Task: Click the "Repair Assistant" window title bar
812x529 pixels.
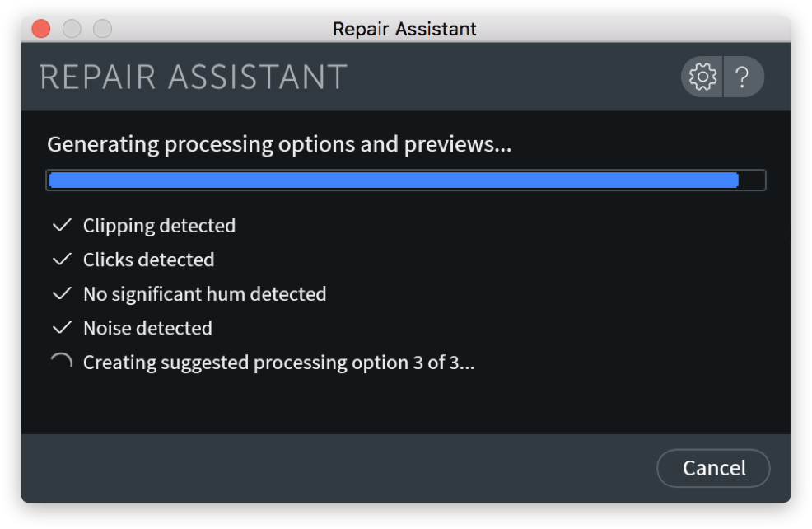Action: coord(404,29)
